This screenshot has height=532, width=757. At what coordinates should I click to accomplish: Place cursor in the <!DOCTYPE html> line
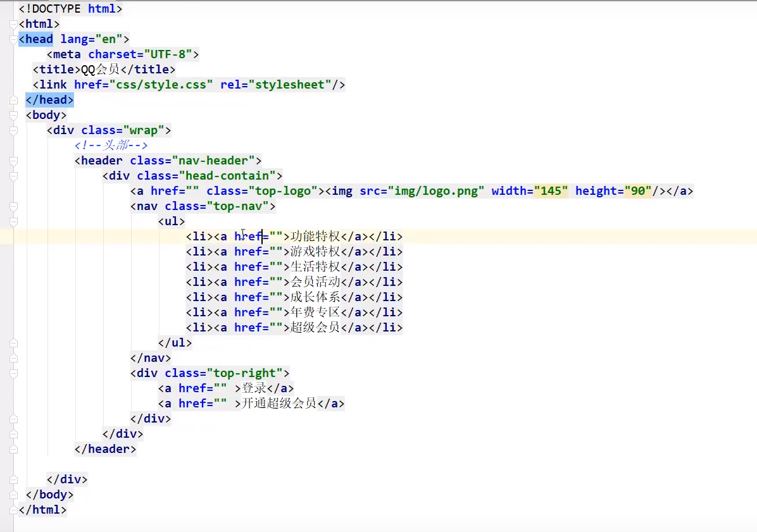[70, 9]
